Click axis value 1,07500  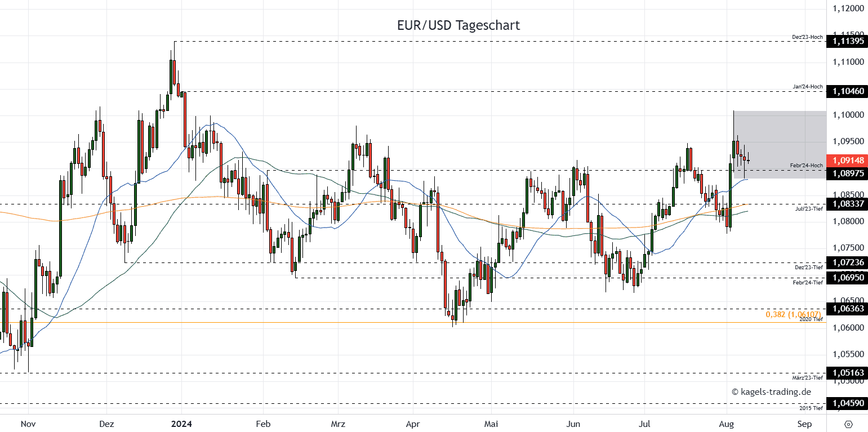click(x=848, y=248)
